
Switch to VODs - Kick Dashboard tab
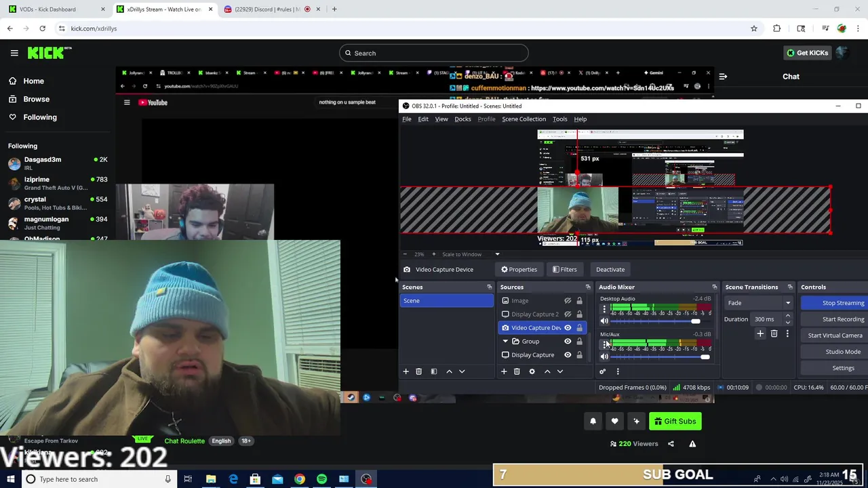[x=56, y=9]
